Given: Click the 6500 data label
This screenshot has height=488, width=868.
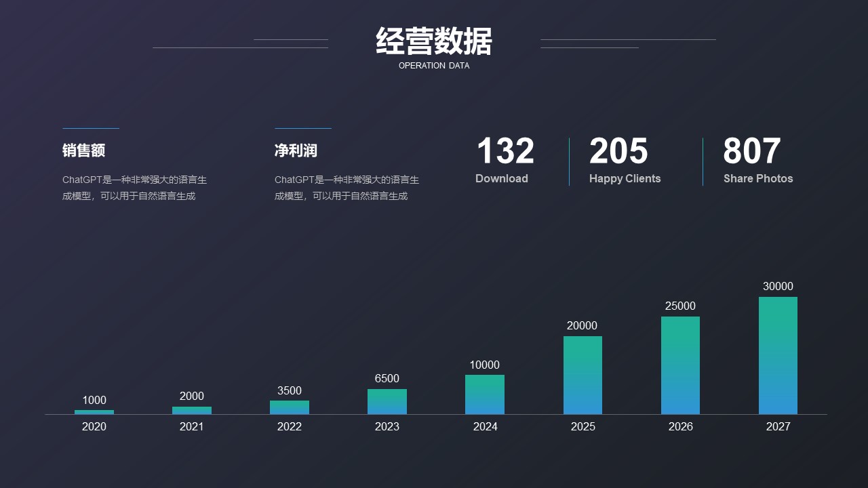Looking at the screenshot, I should click(387, 379).
